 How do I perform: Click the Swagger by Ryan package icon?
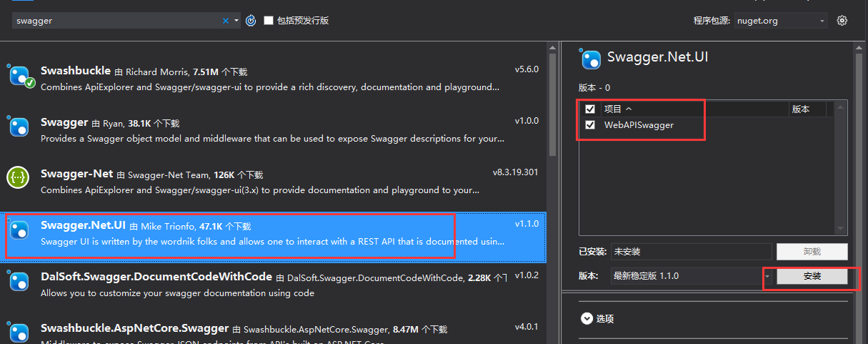tap(19, 127)
